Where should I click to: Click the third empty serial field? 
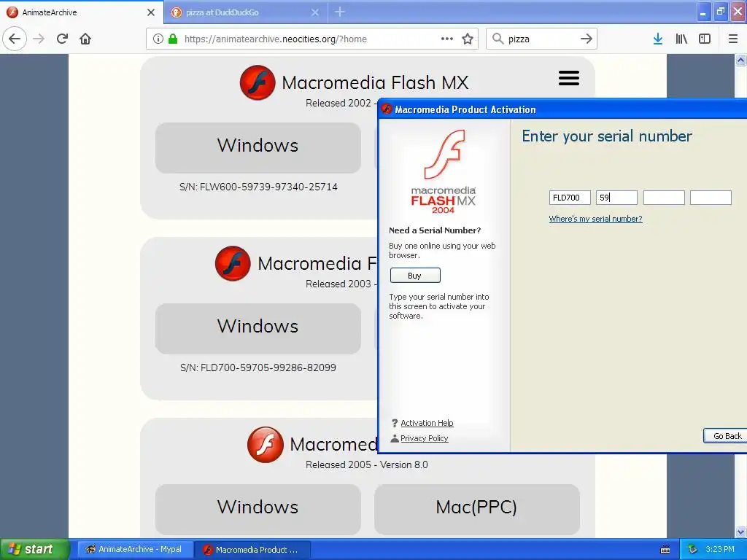click(664, 198)
